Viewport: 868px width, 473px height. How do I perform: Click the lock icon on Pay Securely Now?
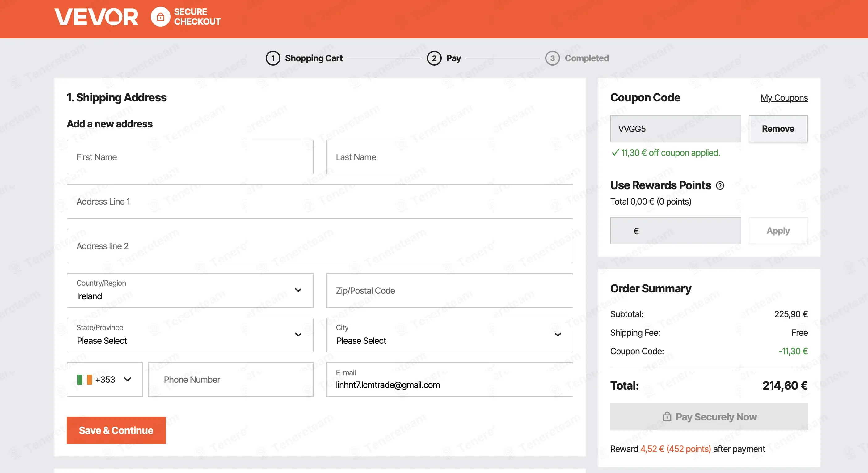[x=667, y=417]
